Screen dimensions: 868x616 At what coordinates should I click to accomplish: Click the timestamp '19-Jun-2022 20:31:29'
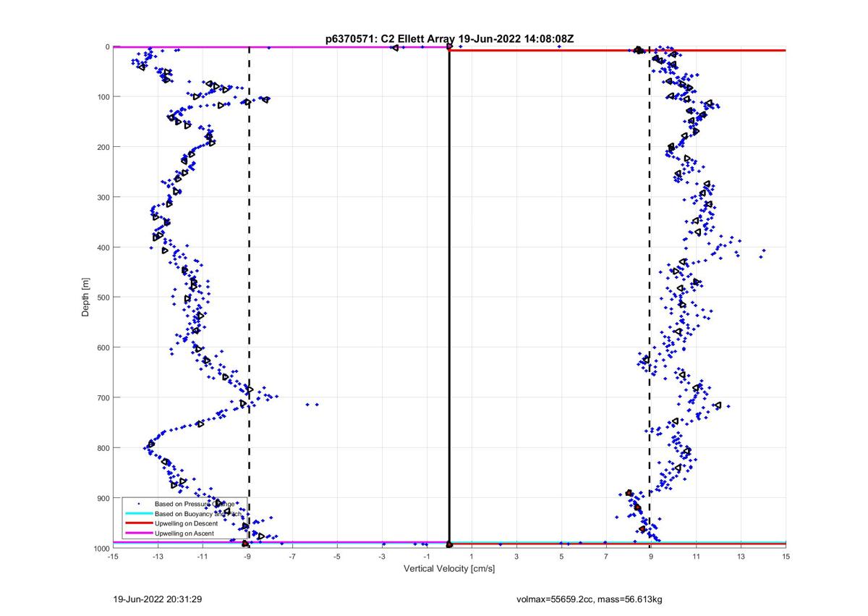(157, 599)
